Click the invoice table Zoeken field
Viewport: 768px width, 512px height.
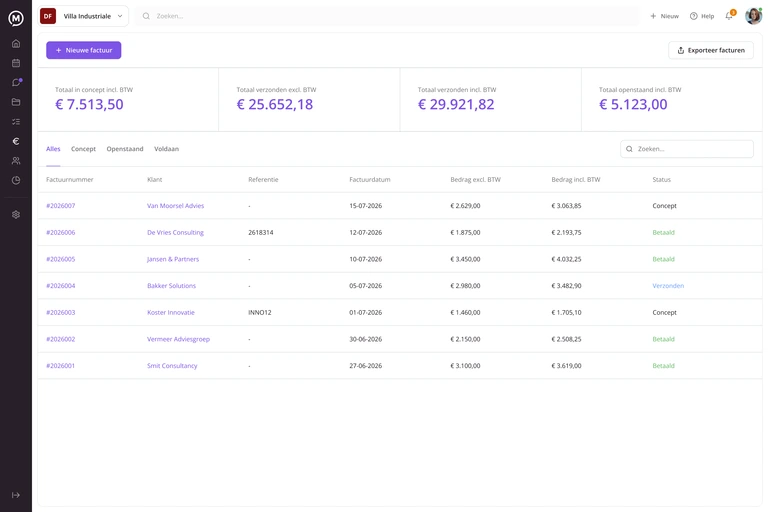tap(687, 149)
